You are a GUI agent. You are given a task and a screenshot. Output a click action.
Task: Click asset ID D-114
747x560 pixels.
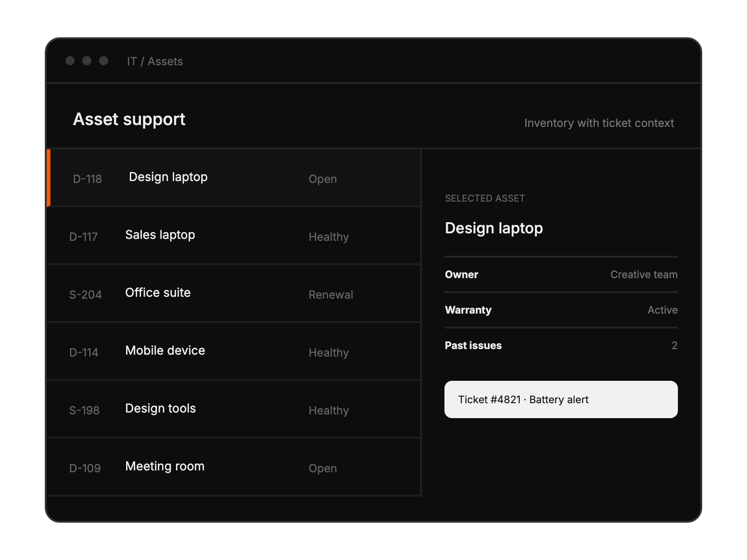pyautogui.click(x=84, y=352)
